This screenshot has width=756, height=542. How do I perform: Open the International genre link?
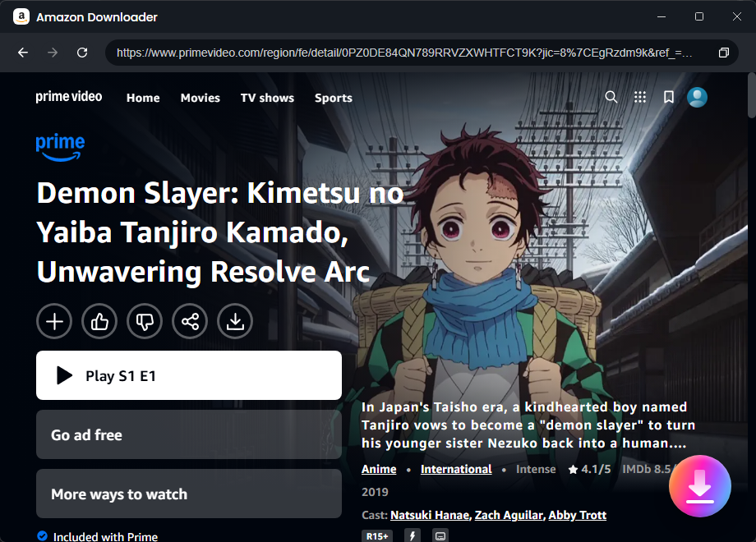point(456,469)
